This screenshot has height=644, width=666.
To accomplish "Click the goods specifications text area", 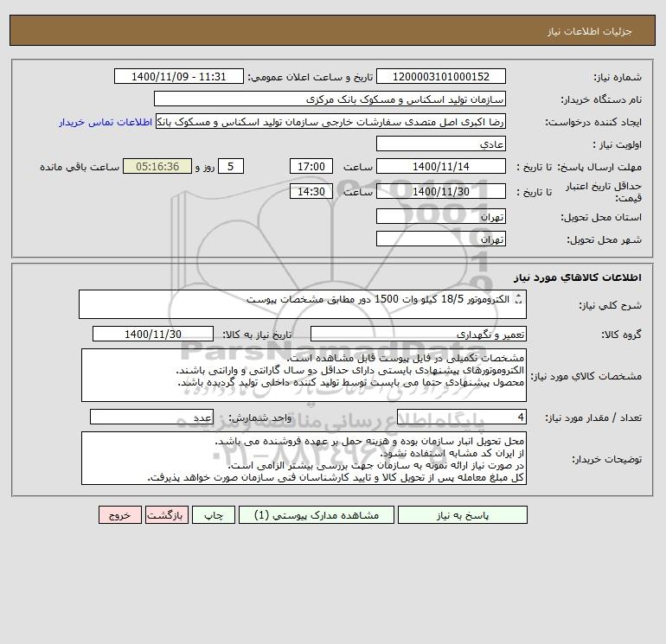I will point(304,375).
